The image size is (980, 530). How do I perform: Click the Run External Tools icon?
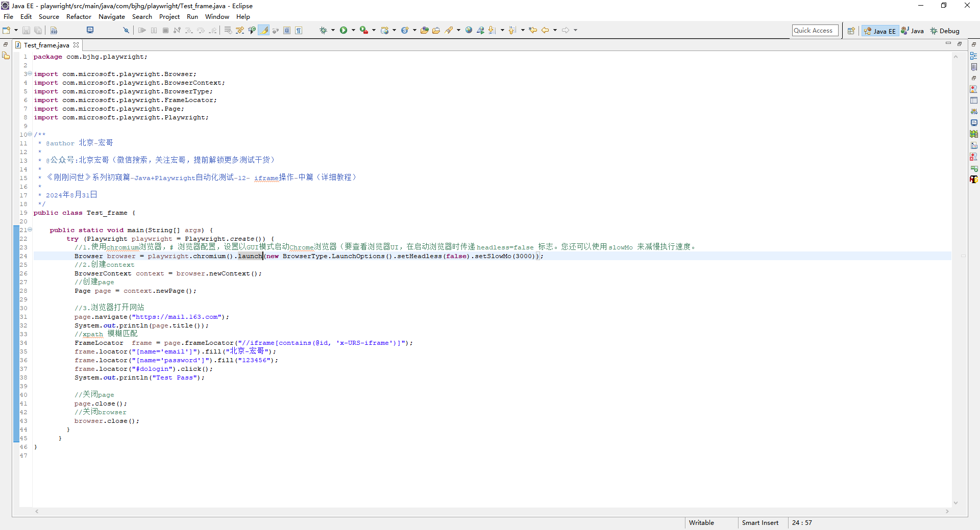coord(364,31)
